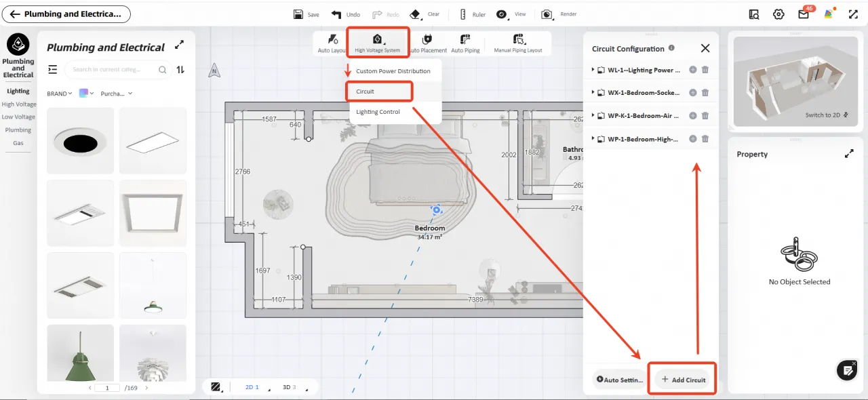
Task: Open the color filter swatch dropdown
Action: [x=87, y=94]
